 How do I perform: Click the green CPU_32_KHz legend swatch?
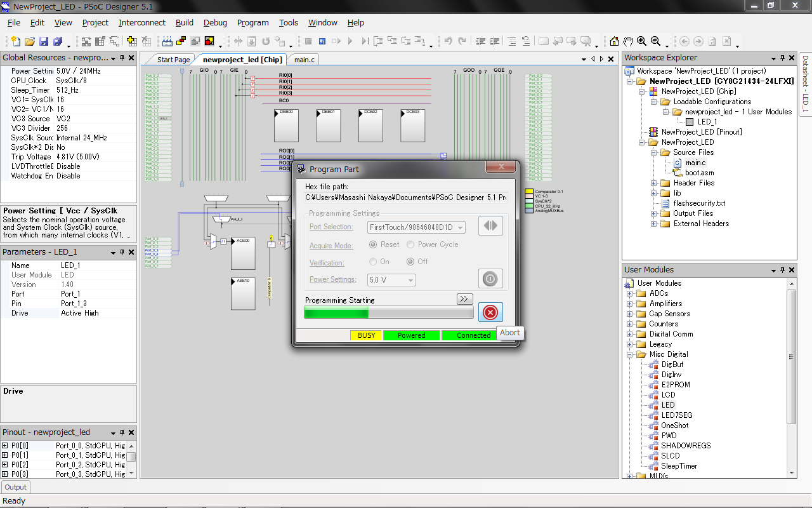pyautogui.click(x=529, y=206)
